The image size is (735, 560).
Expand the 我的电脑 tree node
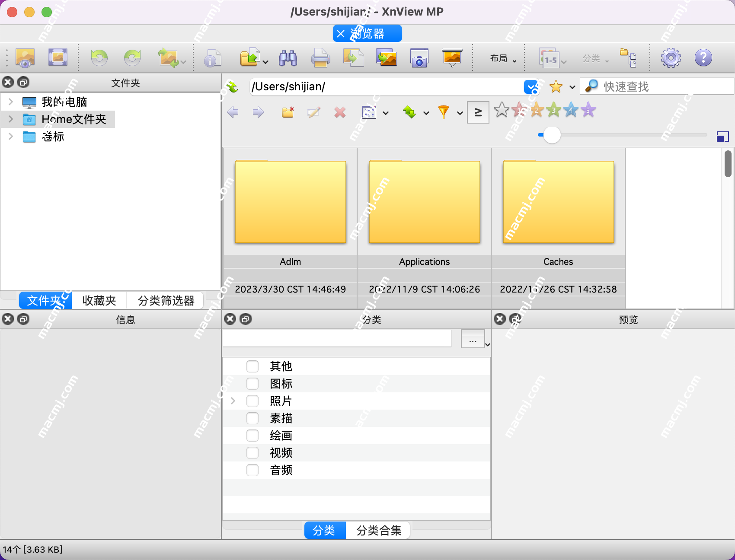click(x=11, y=102)
